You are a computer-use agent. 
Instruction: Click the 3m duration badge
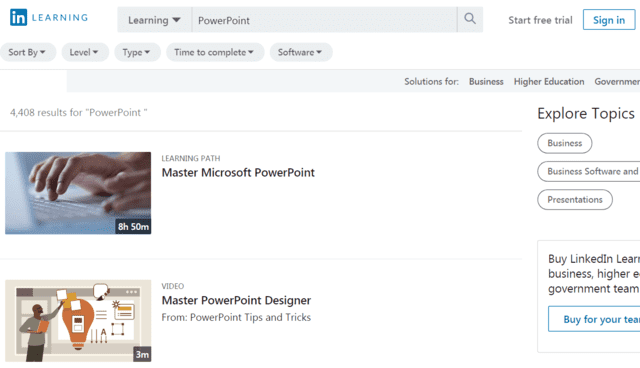click(x=142, y=354)
